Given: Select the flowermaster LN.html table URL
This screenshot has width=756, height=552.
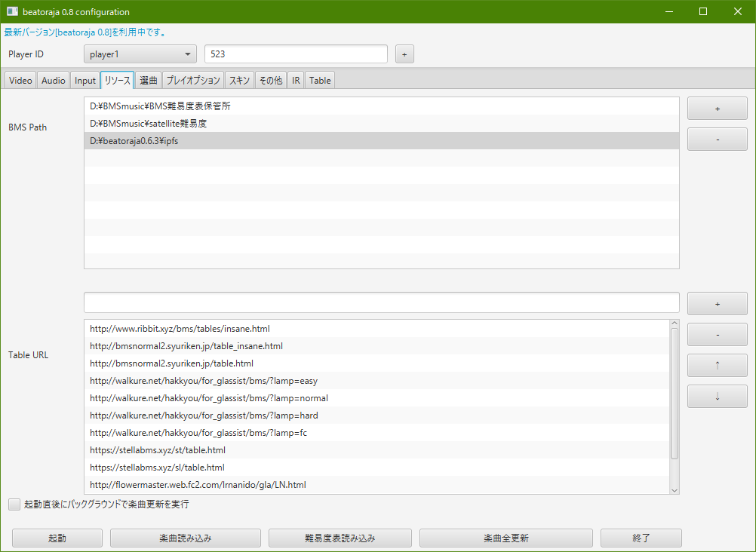Looking at the screenshot, I should coord(377,485).
